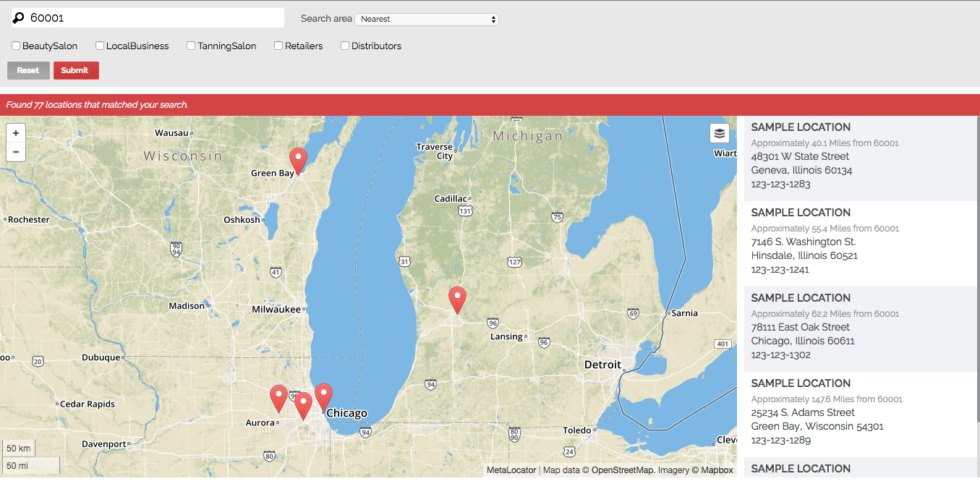This screenshot has height=484, width=980.
Task: Select the middle marker west of Chicago
Action: (303, 406)
